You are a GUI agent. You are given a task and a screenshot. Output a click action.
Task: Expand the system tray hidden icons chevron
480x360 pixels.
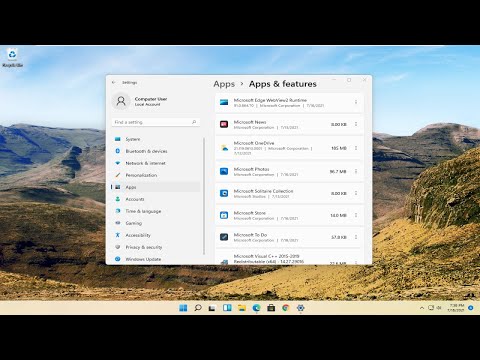(x=422, y=308)
